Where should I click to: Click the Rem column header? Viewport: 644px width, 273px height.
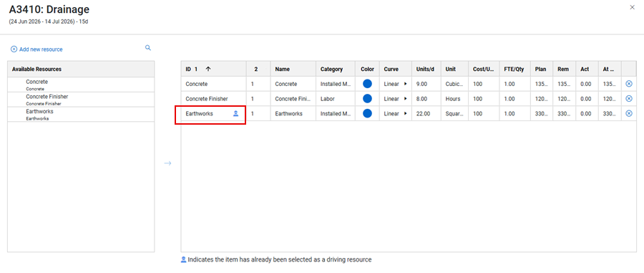[x=565, y=69]
